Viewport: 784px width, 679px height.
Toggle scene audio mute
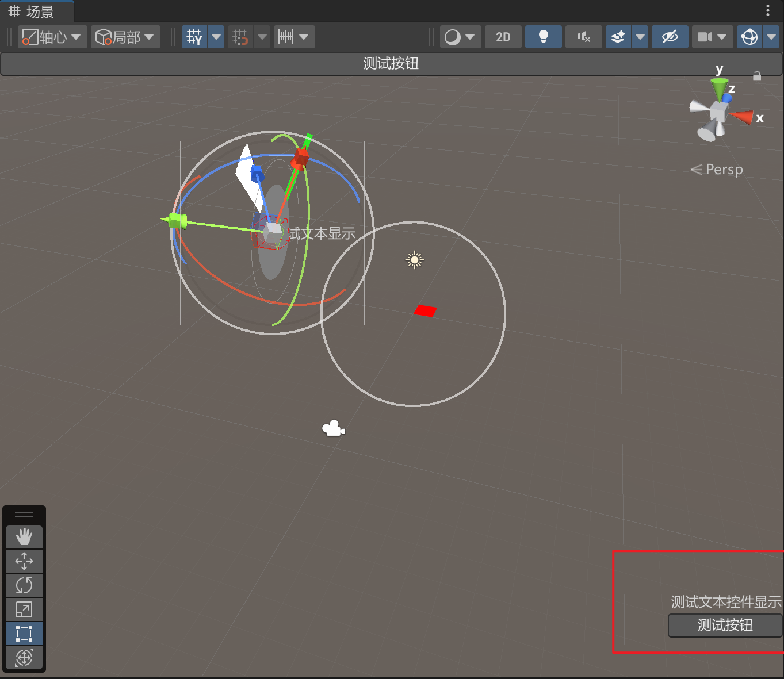584,37
